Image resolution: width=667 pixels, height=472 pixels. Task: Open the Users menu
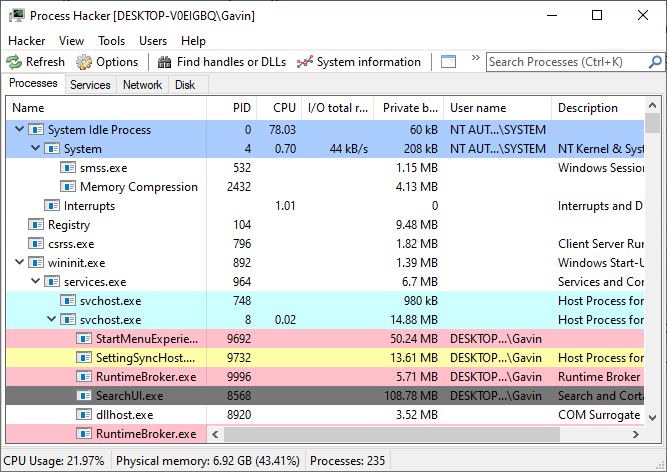[153, 41]
